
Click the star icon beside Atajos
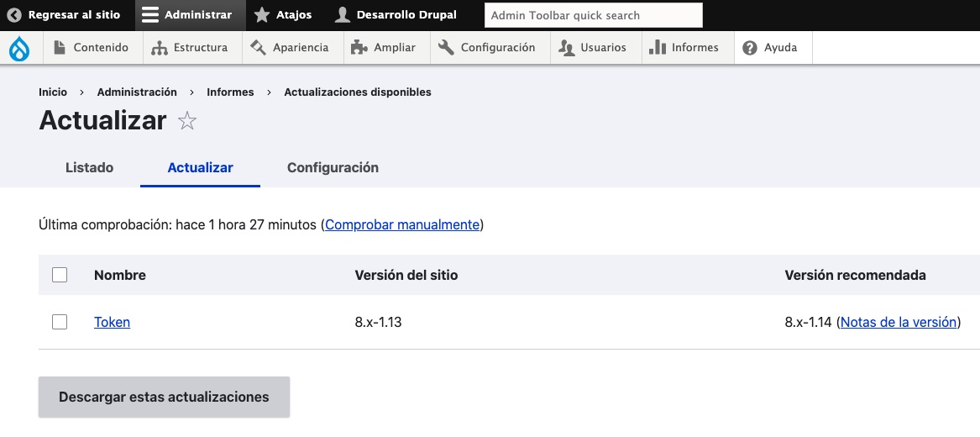(262, 15)
